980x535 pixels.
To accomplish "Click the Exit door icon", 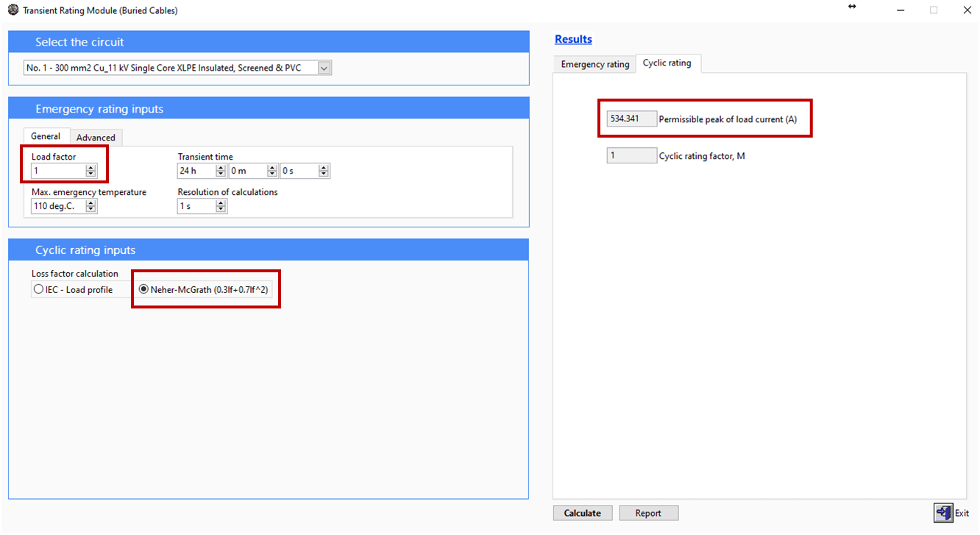I will click(x=943, y=513).
